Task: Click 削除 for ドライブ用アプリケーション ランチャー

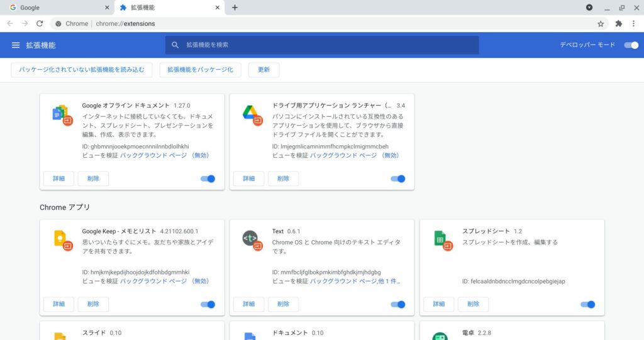Action: coord(284,178)
